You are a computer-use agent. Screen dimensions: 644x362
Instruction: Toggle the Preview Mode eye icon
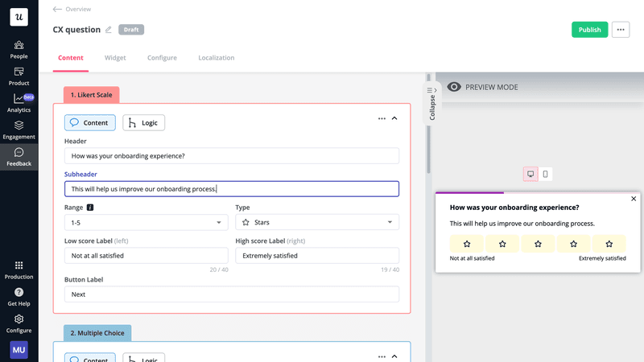(x=454, y=87)
